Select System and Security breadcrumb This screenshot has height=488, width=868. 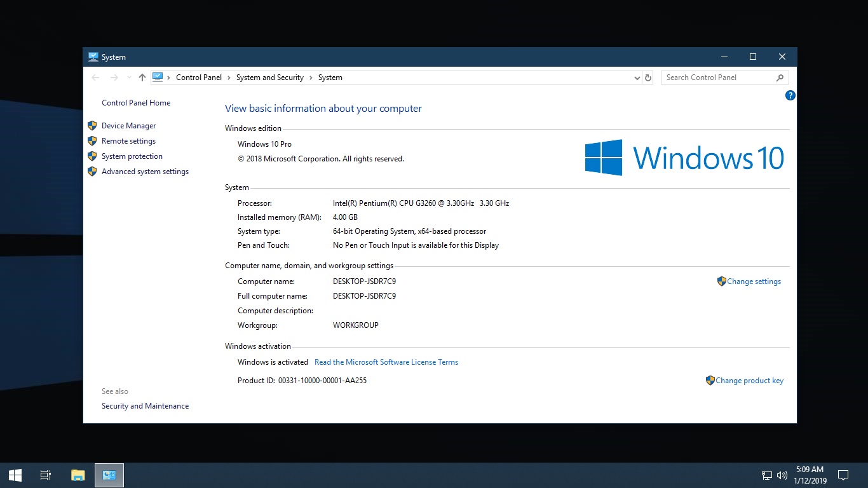[269, 78]
